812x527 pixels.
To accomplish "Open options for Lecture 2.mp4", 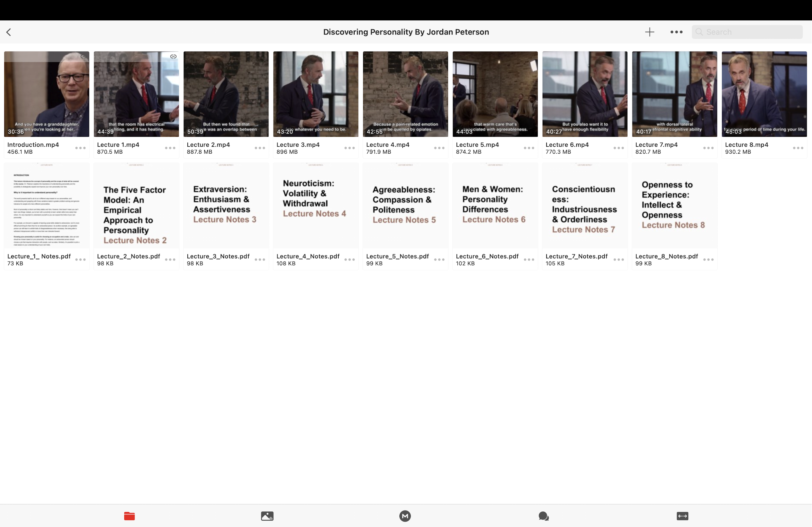I will click(x=260, y=148).
